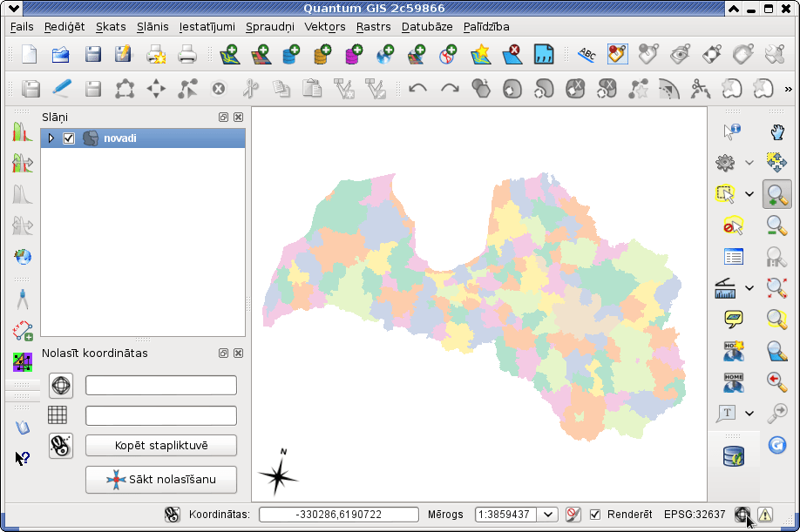800x532 pixels.
Task: Expand the novadi layer tree arrow
Action: [51, 138]
